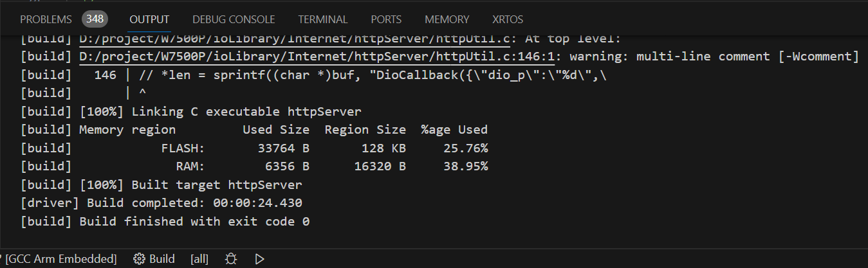
Task: Click the 'multi-line comment [-Wcomment]' warning text
Action: click(x=748, y=57)
